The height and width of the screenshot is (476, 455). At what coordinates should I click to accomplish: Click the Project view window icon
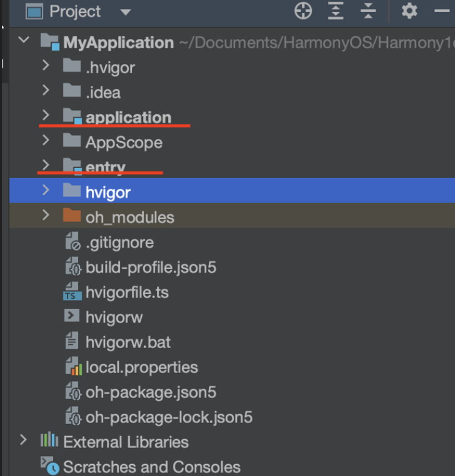(34, 12)
